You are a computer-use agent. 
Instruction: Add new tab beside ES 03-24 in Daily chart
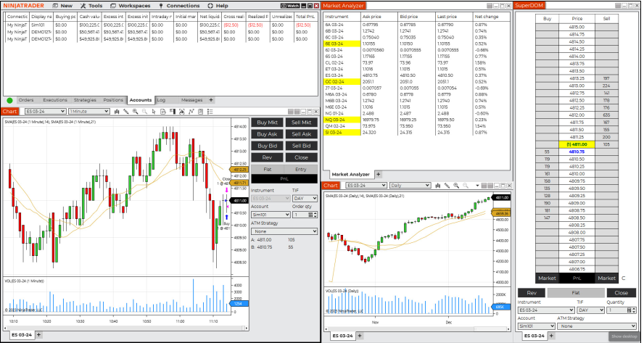coord(360,336)
